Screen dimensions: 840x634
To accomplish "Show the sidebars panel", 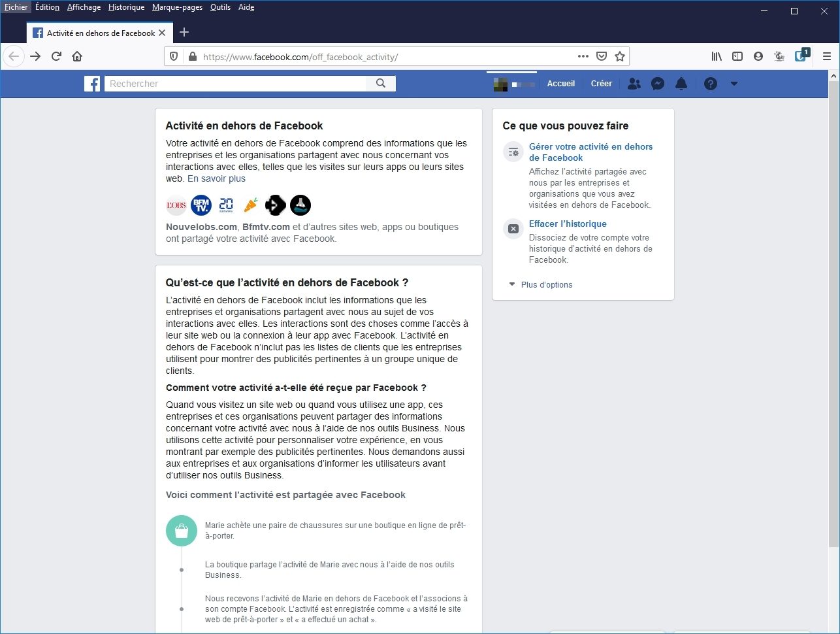I will click(x=737, y=56).
